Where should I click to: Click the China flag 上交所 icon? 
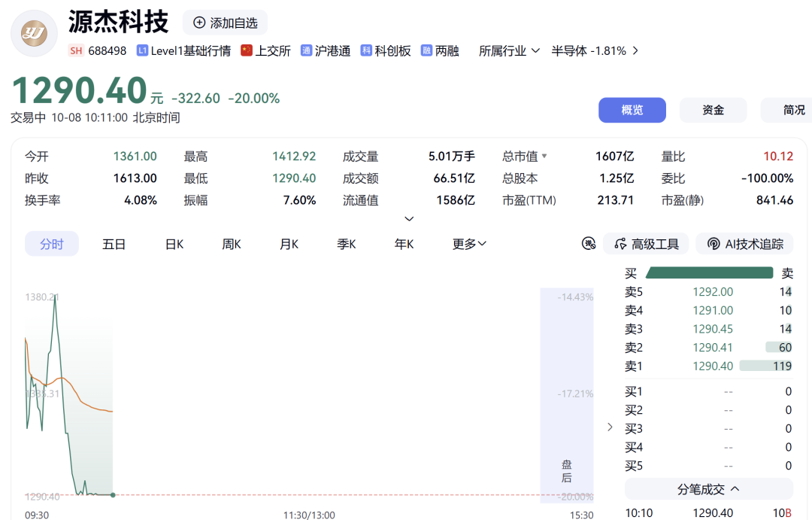(247, 50)
